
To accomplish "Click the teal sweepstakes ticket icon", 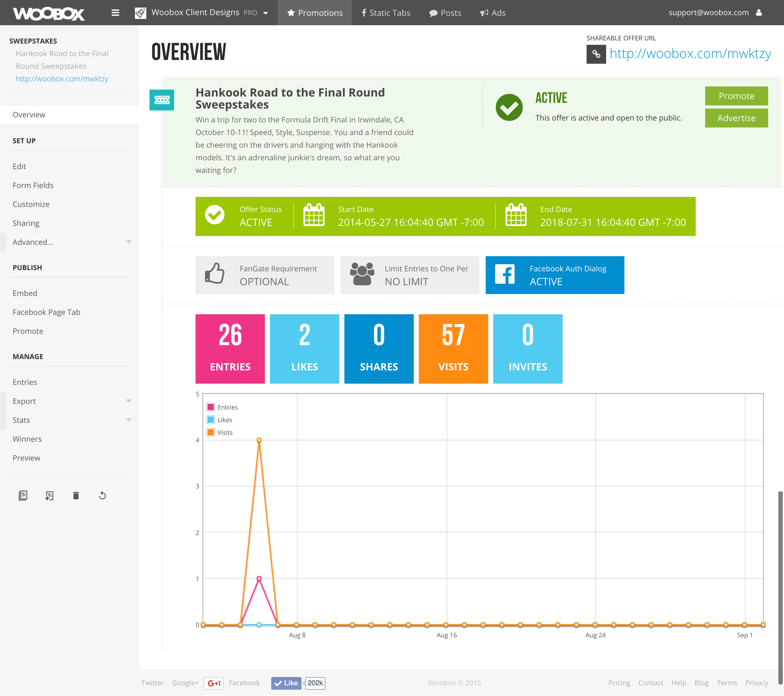I will tap(161, 100).
